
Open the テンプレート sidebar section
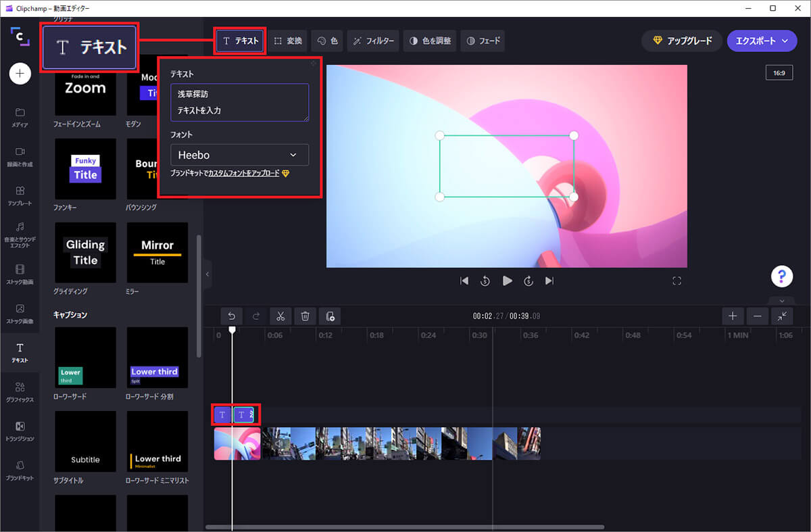[x=20, y=195]
